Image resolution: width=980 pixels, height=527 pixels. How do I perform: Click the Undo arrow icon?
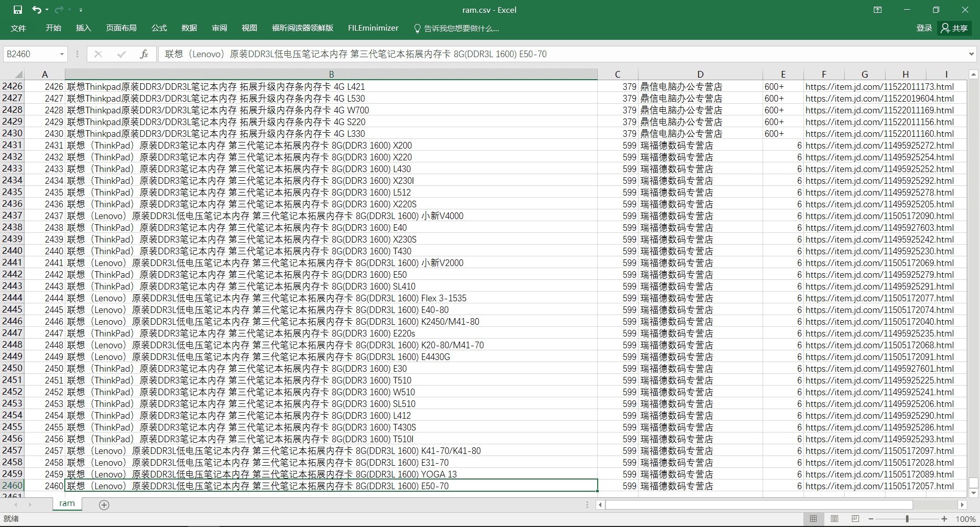[x=37, y=10]
